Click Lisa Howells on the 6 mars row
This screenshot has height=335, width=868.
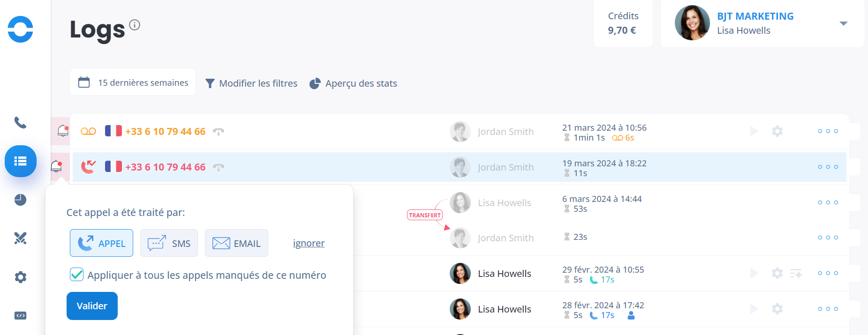[x=505, y=203]
